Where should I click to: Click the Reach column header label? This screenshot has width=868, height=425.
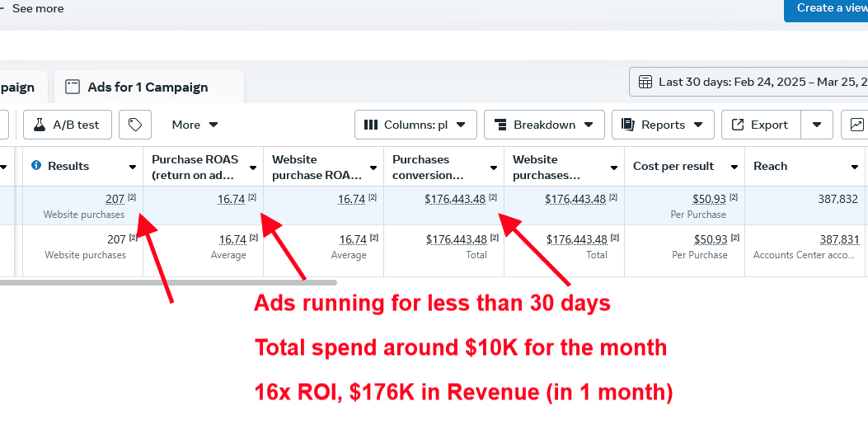tap(770, 166)
